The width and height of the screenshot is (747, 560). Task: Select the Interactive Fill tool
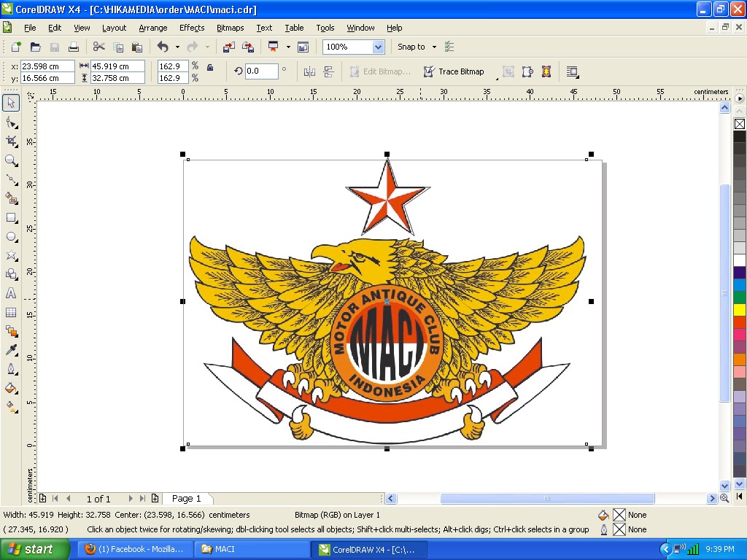[11, 407]
